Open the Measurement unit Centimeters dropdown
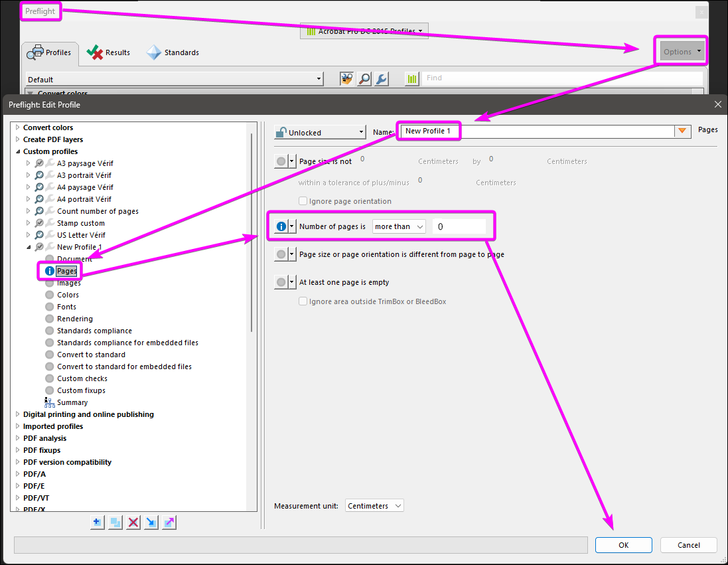 pyautogui.click(x=374, y=505)
